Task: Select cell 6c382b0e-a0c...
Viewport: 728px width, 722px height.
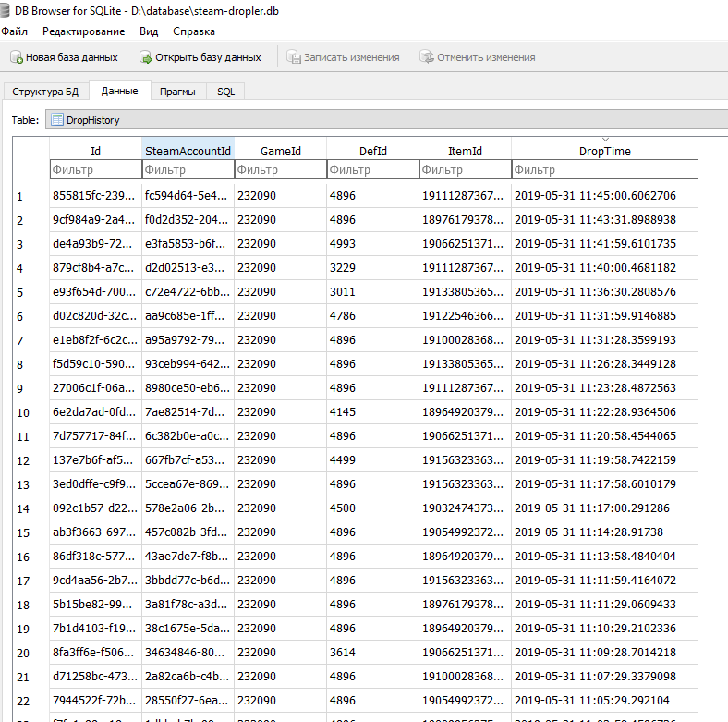Action: [188, 436]
